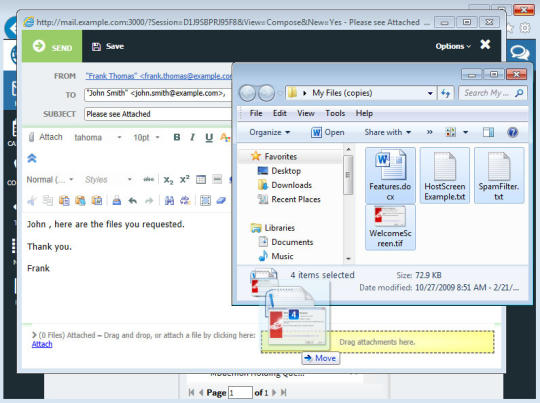Toggle subscript formatting
The height and width of the screenshot is (403, 540).
168,180
